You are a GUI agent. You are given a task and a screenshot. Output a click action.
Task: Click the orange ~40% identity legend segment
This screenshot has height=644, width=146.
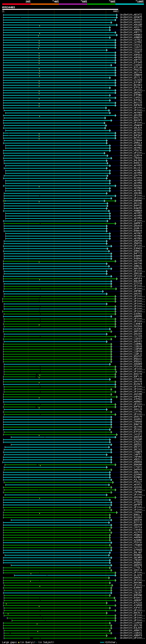click(45, 4)
